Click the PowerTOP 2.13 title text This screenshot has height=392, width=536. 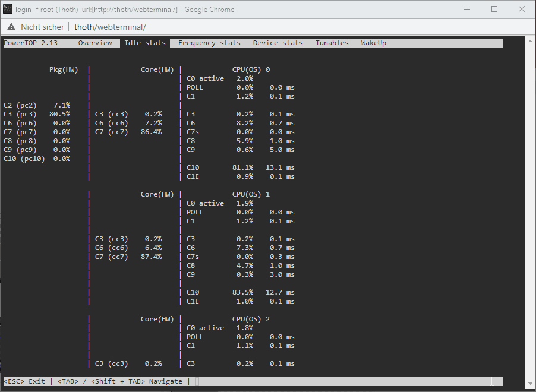click(30, 43)
